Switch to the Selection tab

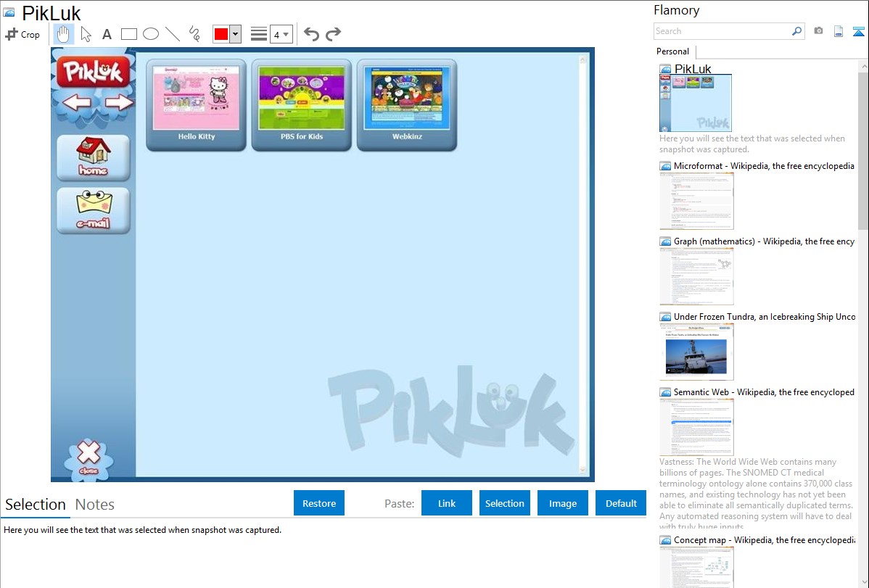(x=36, y=505)
